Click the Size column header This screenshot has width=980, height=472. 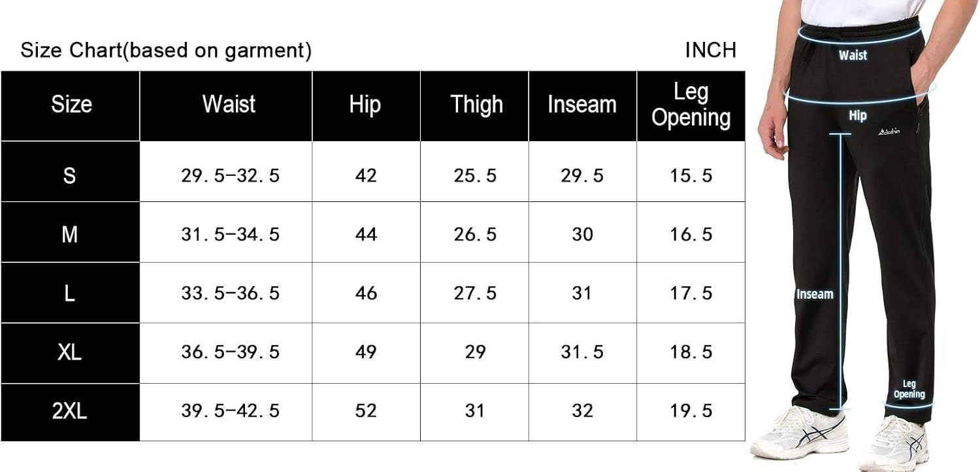tap(71, 105)
